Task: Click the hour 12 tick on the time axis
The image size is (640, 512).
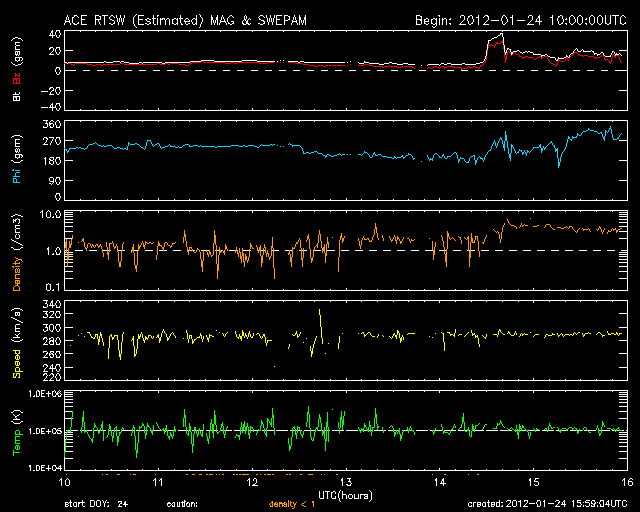Action: point(251,481)
